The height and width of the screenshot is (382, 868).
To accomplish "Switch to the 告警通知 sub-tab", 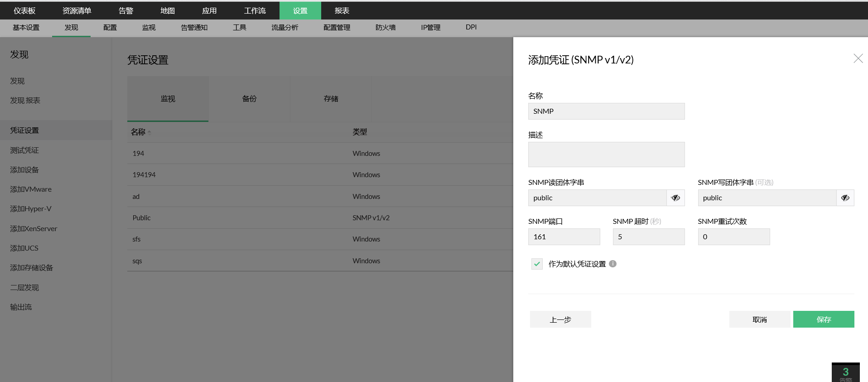I will pyautogui.click(x=194, y=28).
